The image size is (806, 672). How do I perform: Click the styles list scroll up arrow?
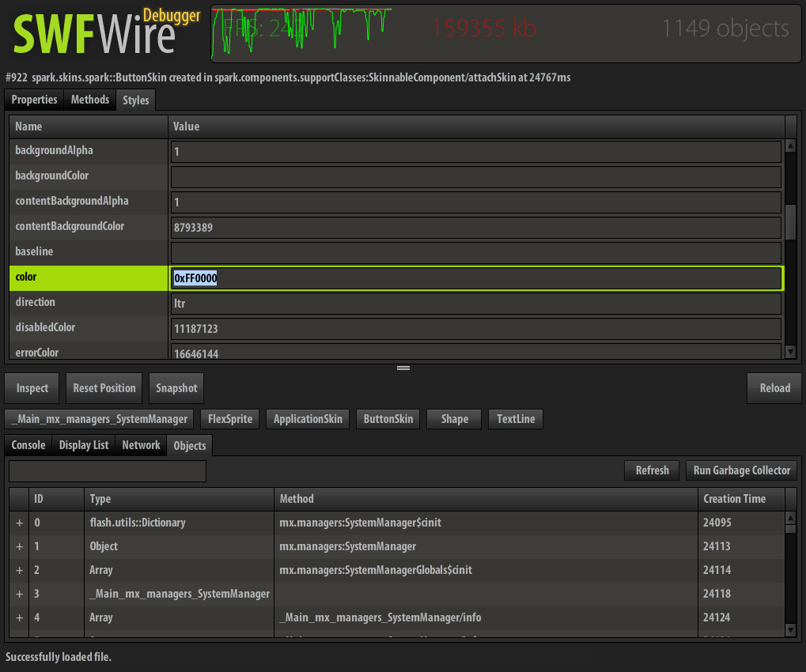791,146
